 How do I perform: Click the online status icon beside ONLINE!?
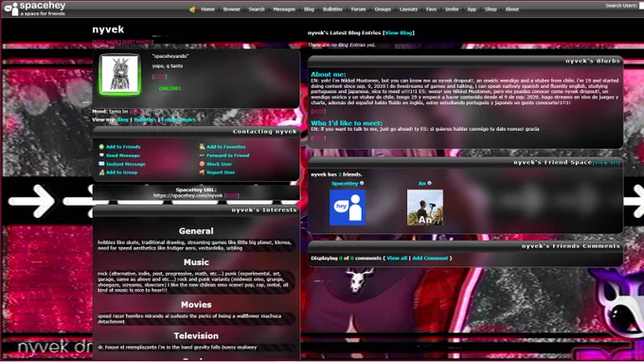point(154,88)
